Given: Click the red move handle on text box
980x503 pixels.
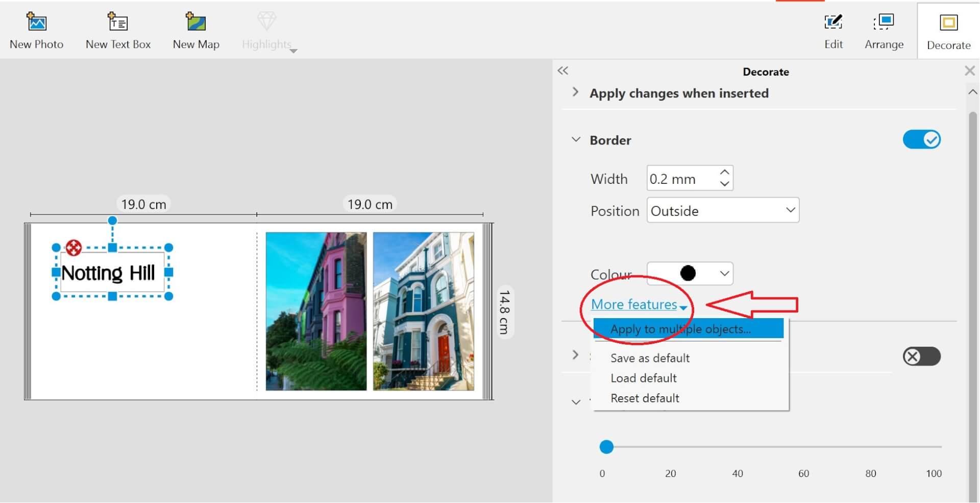Looking at the screenshot, I should tap(73, 248).
